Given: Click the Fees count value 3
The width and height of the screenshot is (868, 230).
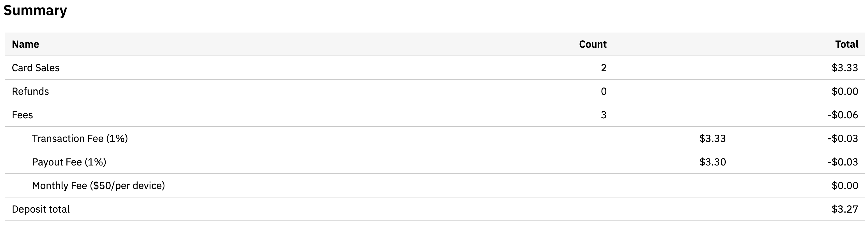Looking at the screenshot, I should [604, 115].
